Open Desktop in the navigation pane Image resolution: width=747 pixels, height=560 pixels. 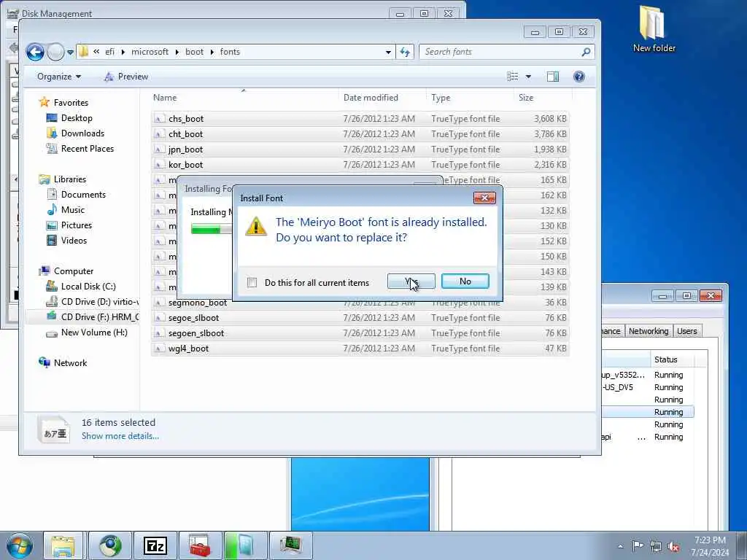tap(76, 117)
